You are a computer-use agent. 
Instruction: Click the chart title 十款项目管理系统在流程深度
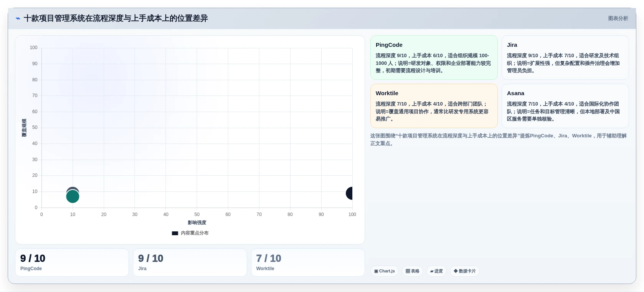tap(116, 18)
